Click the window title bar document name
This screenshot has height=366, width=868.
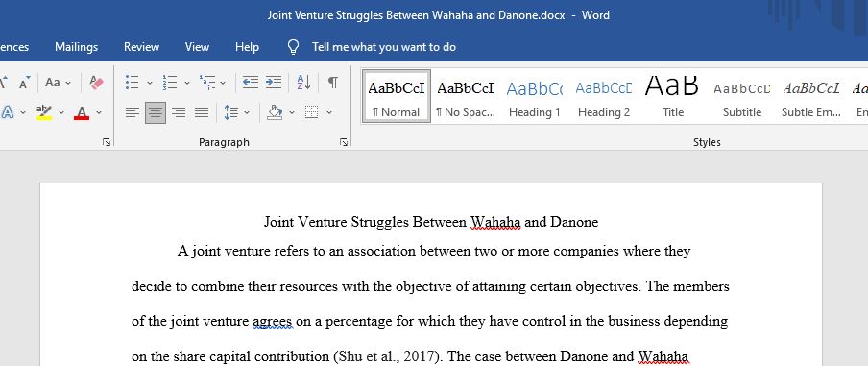[x=417, y=15]
